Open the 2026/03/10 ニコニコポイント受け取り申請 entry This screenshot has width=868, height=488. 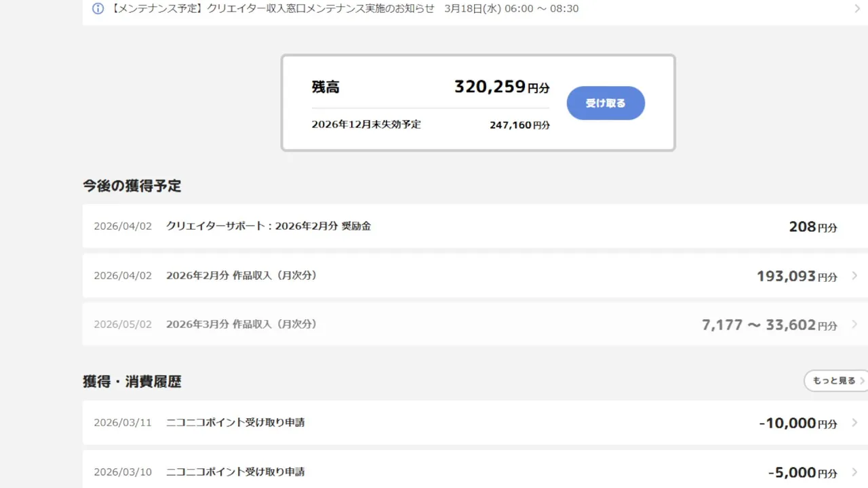[475, 469]
